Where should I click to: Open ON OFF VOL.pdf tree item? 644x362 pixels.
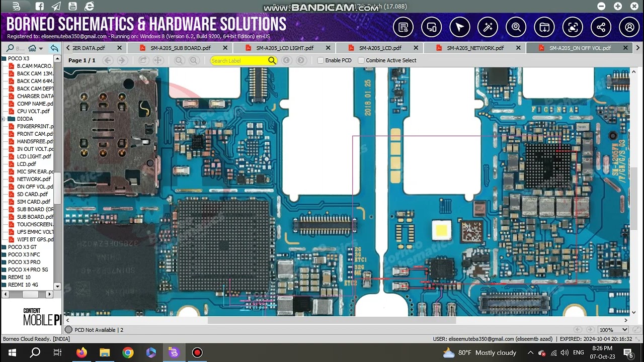coord(35,187)
